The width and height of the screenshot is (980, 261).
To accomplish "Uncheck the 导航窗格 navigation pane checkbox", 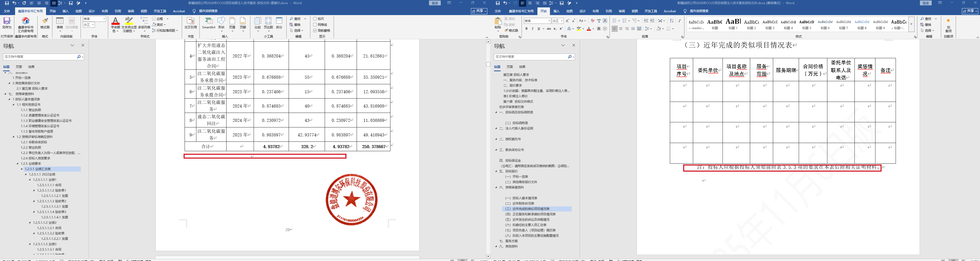I will [x=315, y=30].
